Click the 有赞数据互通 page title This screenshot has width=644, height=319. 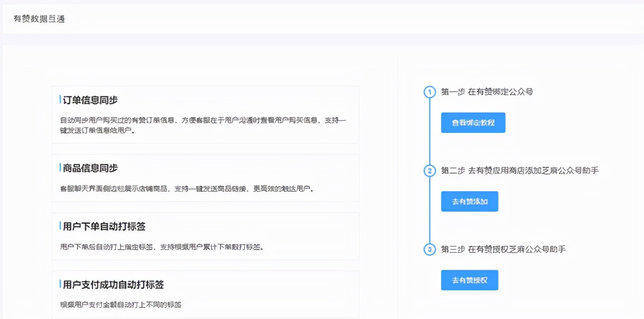click(x=39, y=19)
